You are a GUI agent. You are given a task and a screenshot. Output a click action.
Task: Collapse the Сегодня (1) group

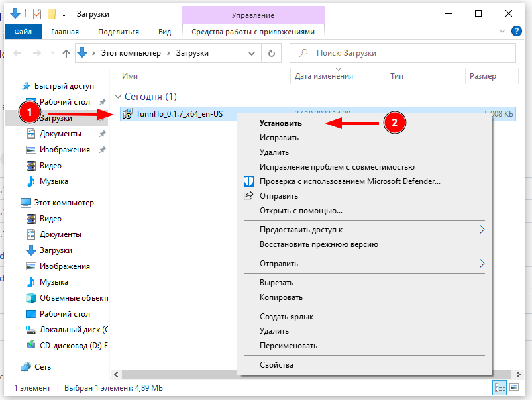point(119,97)
